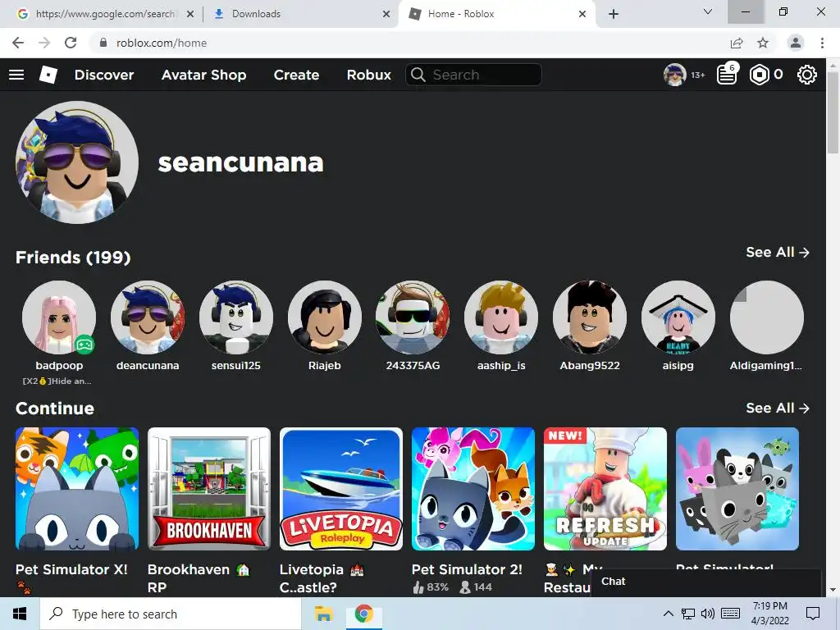Click Chrome icon in taskbar
The height and width of the screenshot is (630, 840).
pos(363,614)
